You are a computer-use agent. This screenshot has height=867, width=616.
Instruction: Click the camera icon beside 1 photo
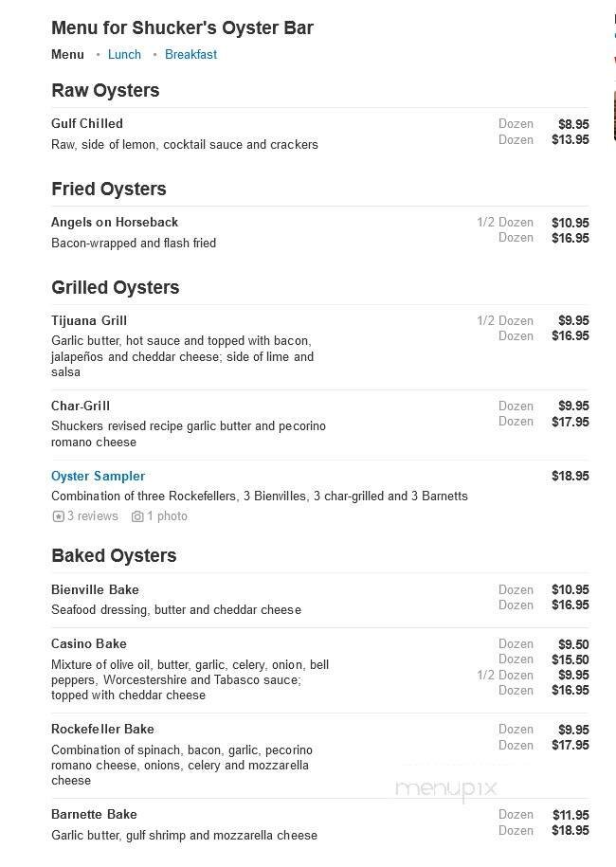click(136, 515)
